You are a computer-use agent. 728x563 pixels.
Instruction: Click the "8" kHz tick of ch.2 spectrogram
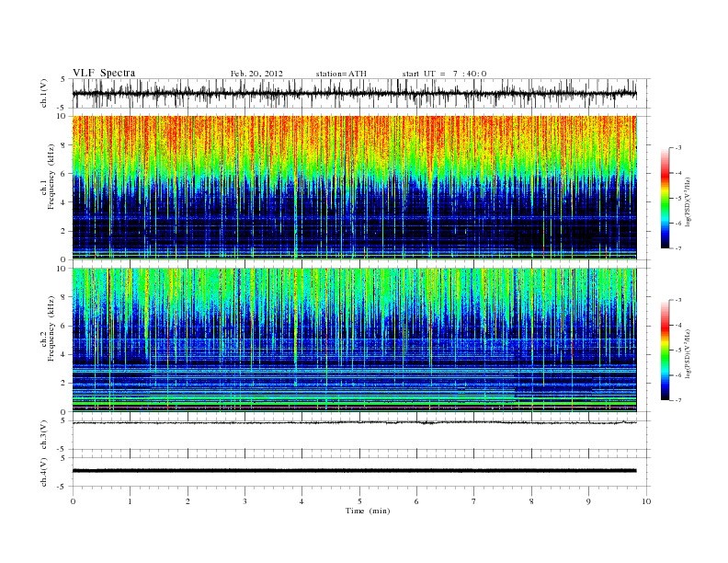click(x=64, y=297)
